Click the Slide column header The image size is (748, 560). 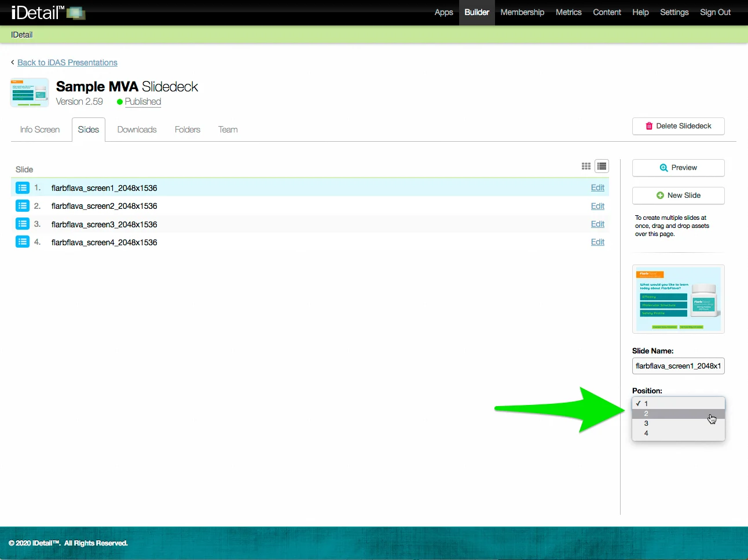pyautogui.click(x=24, y=170)
